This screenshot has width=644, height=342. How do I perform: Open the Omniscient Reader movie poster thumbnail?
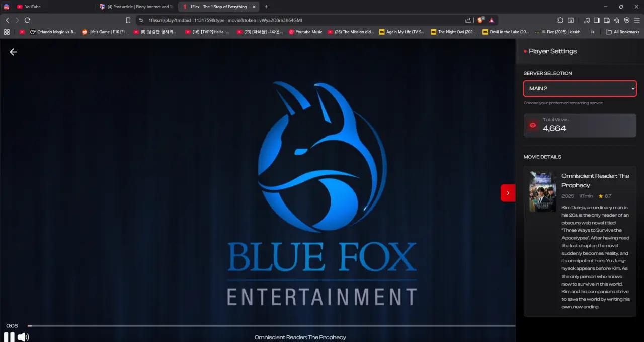click(x=543, y=192)
